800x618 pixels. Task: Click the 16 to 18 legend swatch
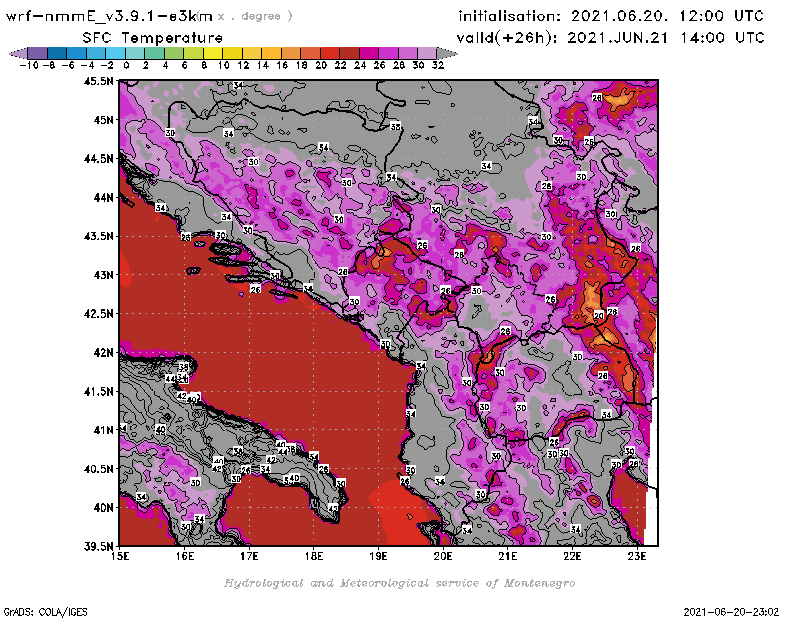click(291, 53)
